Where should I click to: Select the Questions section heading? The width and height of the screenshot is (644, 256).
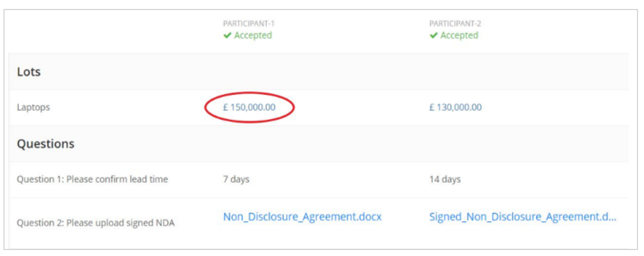pos(46,144)
